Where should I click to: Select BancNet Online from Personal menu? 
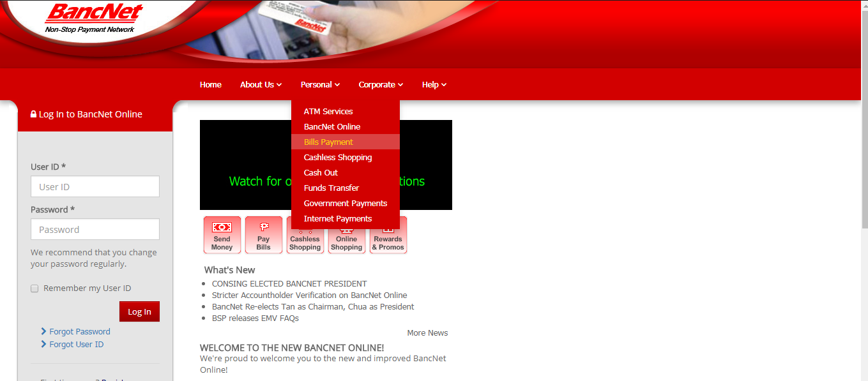[346, 126]
